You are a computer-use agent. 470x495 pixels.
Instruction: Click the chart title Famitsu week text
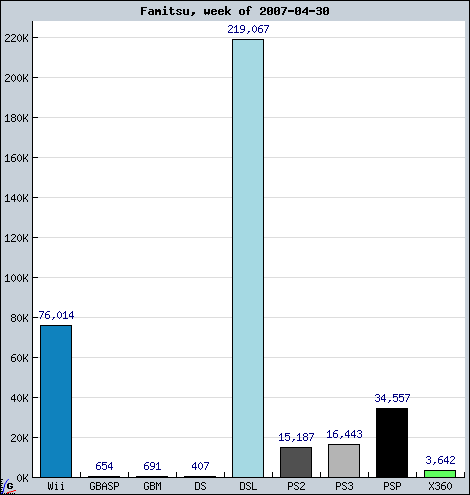235,11
